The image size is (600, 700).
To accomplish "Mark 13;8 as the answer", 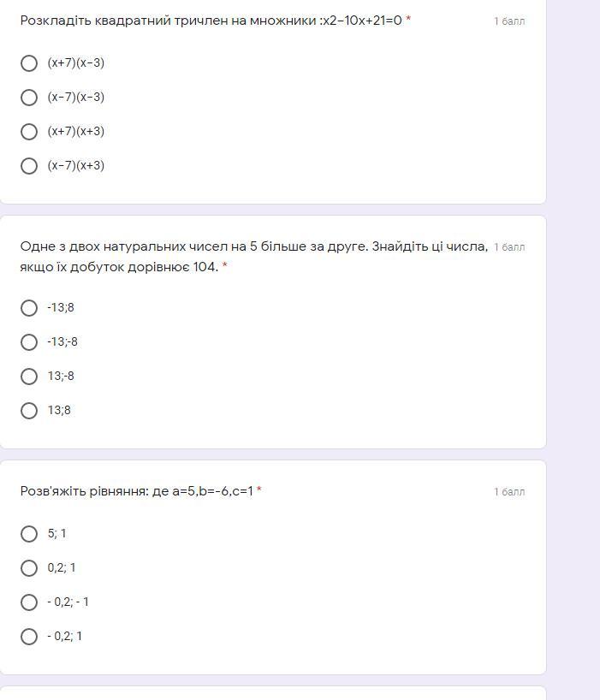I will [29, 411].
